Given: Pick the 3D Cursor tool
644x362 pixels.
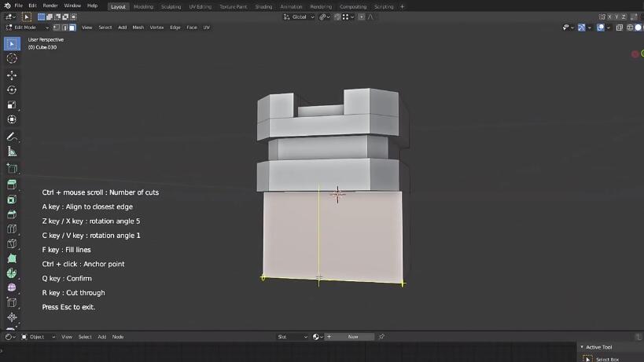Looking at the screenshot, I should coord(12,58).
